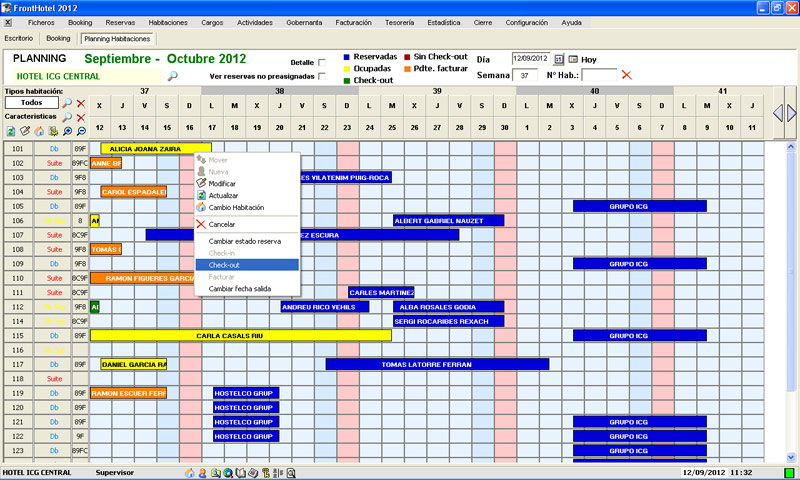Enable the Detalle checkbox
Viewport: 800px width, 480px height.
pos(321,62)
